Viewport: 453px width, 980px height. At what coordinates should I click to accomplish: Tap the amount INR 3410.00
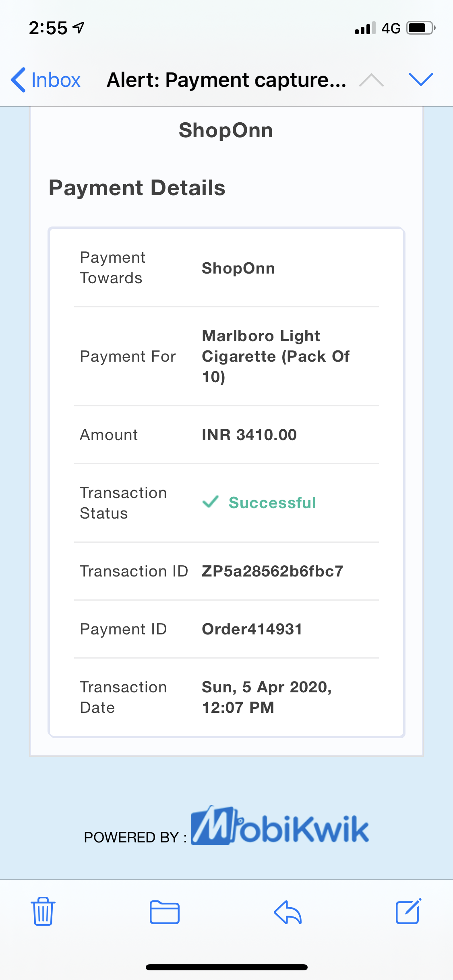tap(249, 435)
